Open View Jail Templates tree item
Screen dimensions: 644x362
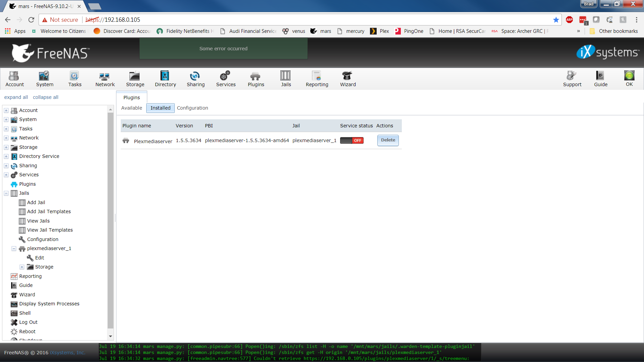tap(50, 230)
